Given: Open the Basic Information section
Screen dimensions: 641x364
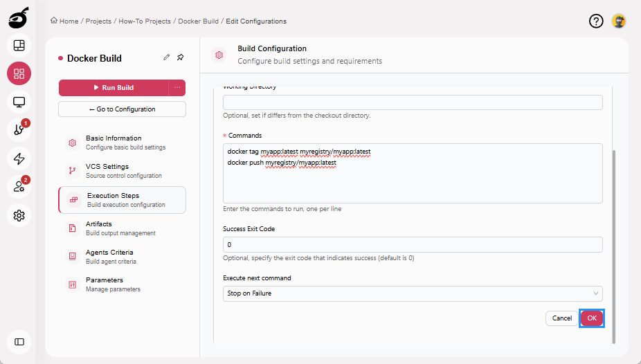Looking at the screenshot, I should [x=123, y=143].
